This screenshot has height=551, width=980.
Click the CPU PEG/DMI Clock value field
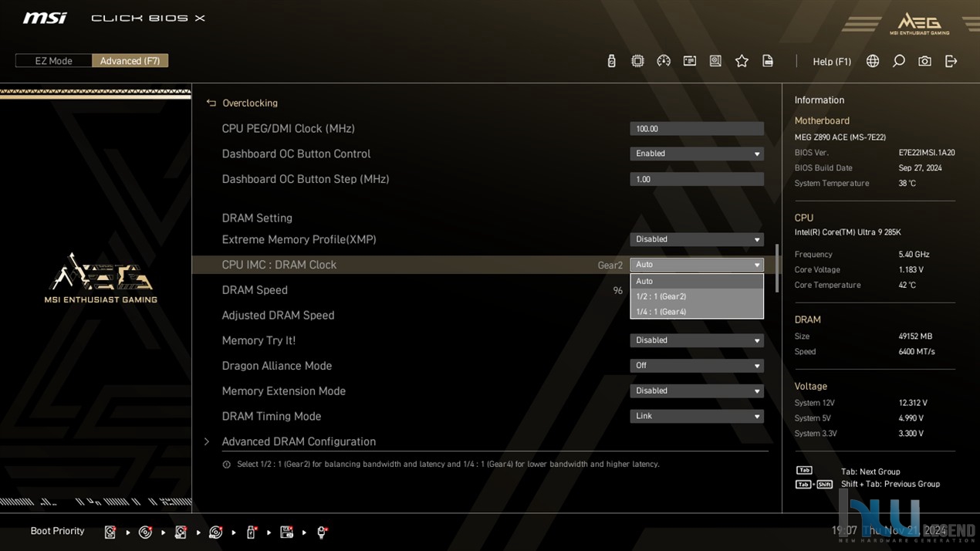point(697,129)
